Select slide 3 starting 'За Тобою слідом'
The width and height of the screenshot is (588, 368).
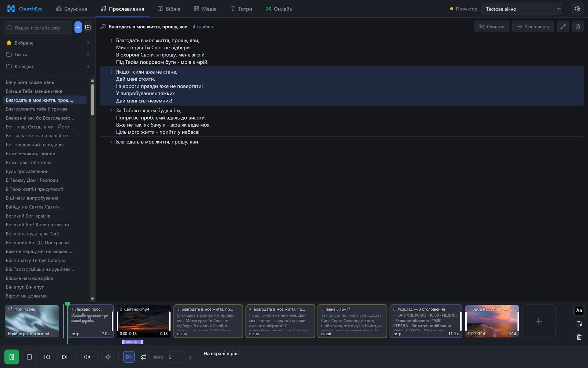[x=342, y=121]
